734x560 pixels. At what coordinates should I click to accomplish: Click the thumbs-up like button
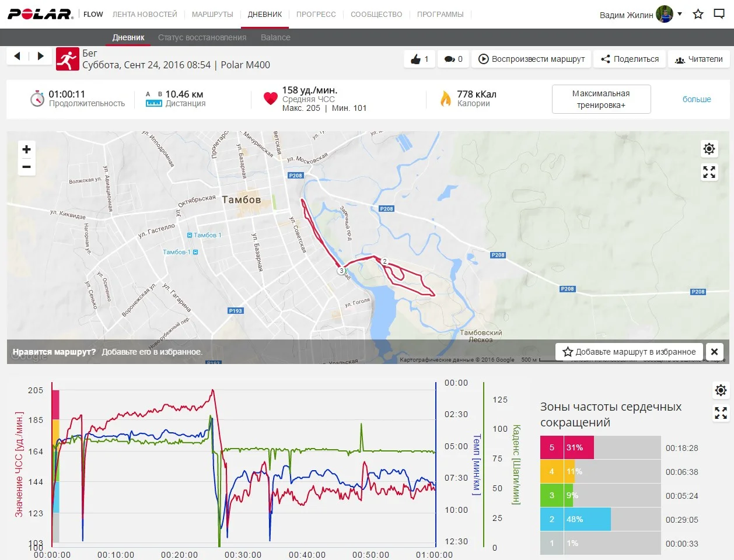pos(420,59)
